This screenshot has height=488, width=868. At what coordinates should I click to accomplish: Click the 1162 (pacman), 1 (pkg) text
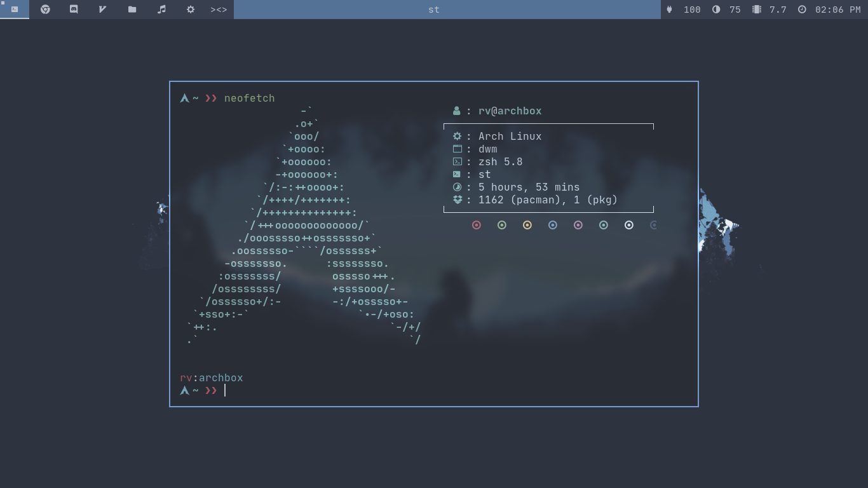click(548, 200)
